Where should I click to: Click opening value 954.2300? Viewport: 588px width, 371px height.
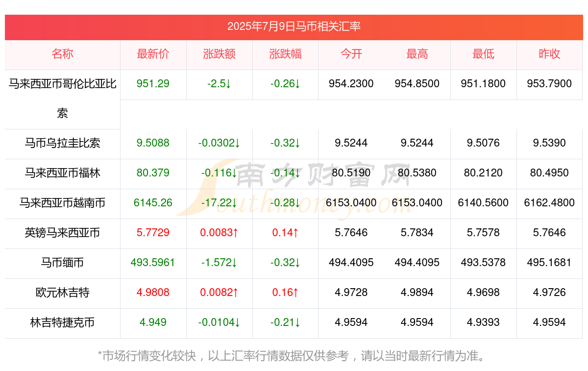[351, 84]
